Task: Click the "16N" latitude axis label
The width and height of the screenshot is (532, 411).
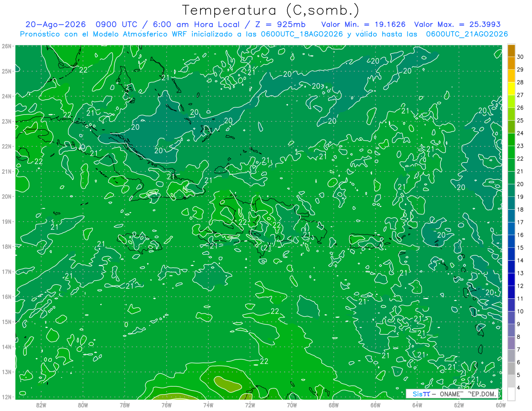Action: click(x=6, y=297)
